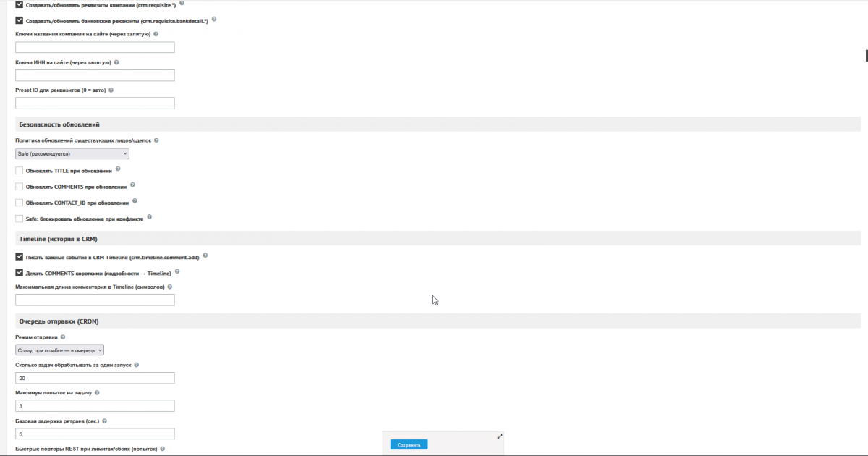868x456 pixels.
Task: Focus the 'Максимальная длина комментария в Timeline' field
Action: point(95,300)
